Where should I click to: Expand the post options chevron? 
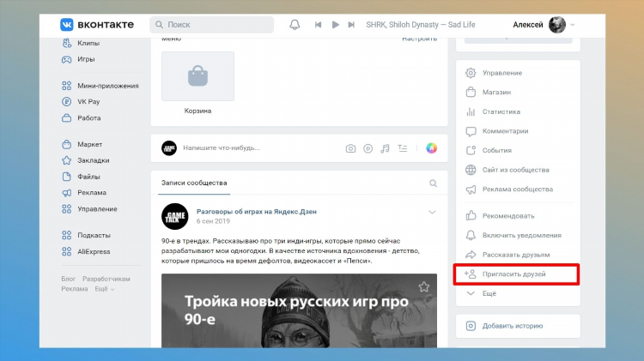pyautogui.click(x=432, y=213)
